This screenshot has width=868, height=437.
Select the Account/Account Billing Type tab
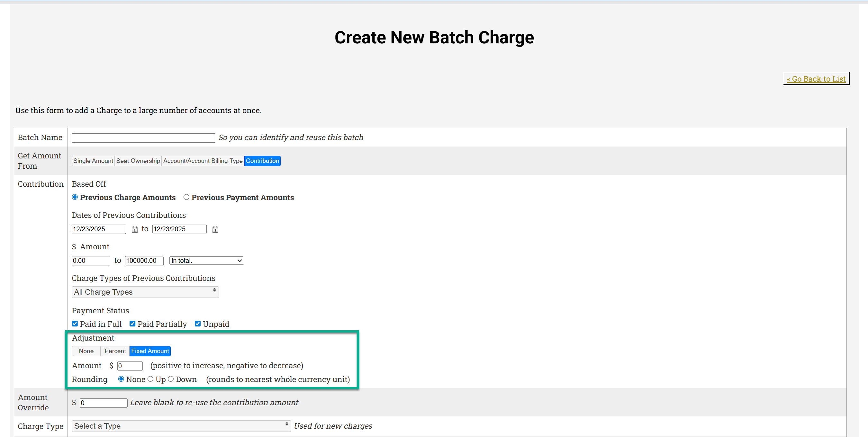click(x=203, y=161)
